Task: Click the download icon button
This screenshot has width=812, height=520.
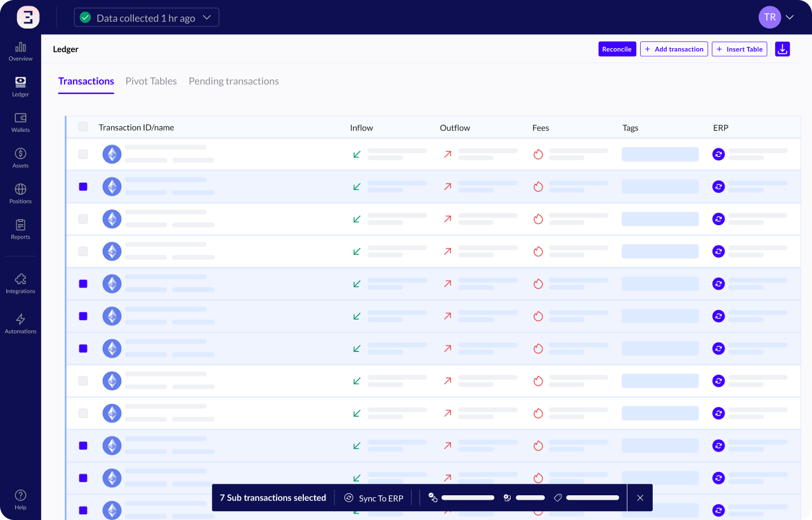Action: [782, 49]
